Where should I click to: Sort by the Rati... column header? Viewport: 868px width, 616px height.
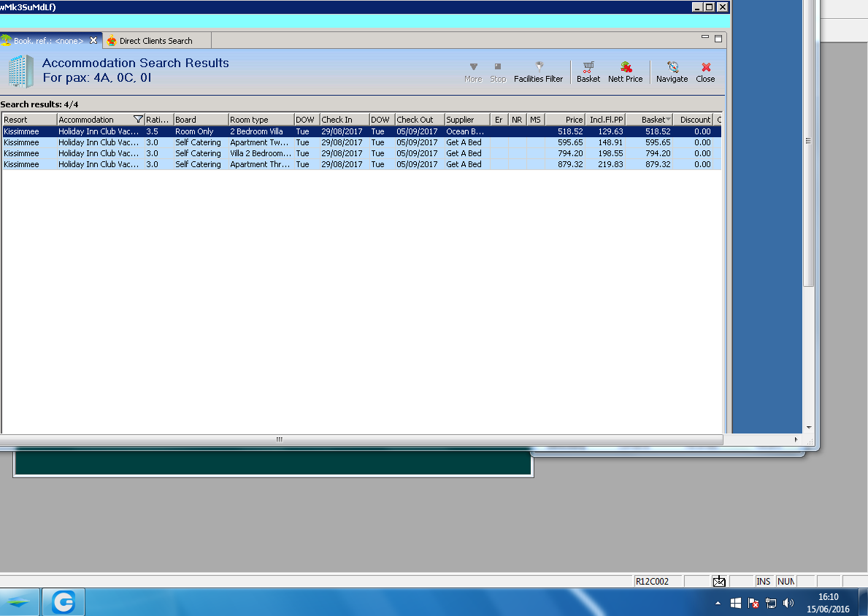159,120
